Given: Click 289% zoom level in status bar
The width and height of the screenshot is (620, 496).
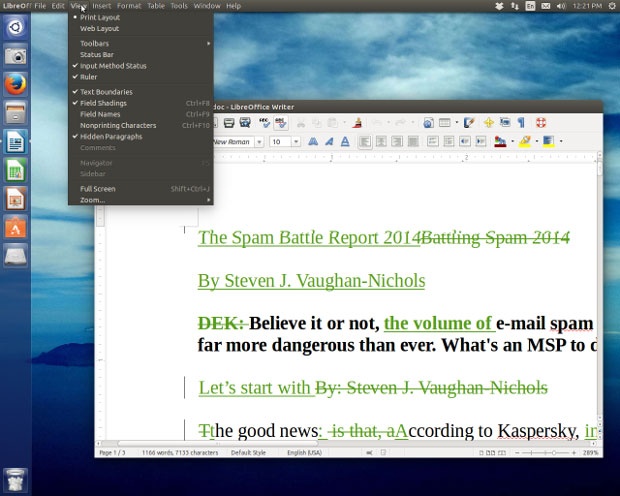Looking at the screenshot, I should click(590, 452).
